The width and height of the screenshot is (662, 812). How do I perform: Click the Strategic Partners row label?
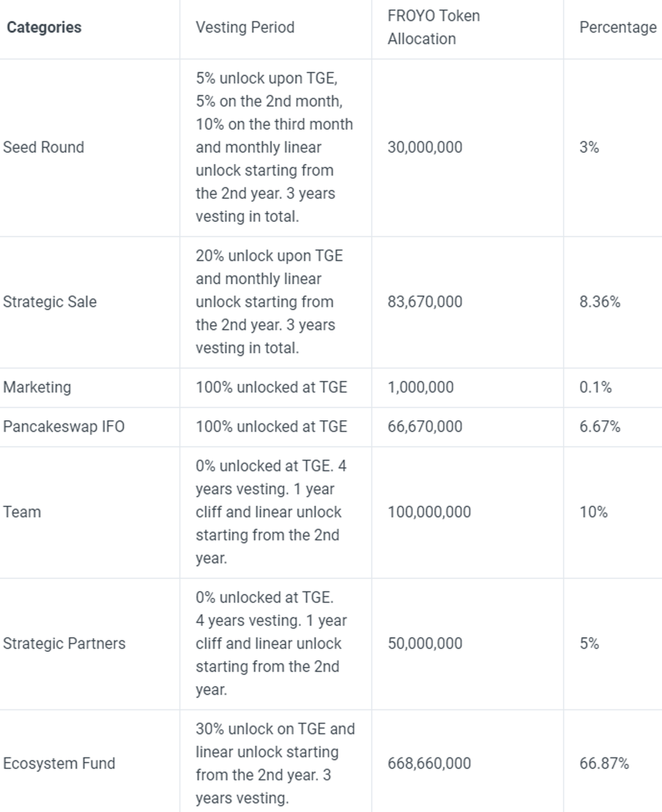tap(64, 644)
